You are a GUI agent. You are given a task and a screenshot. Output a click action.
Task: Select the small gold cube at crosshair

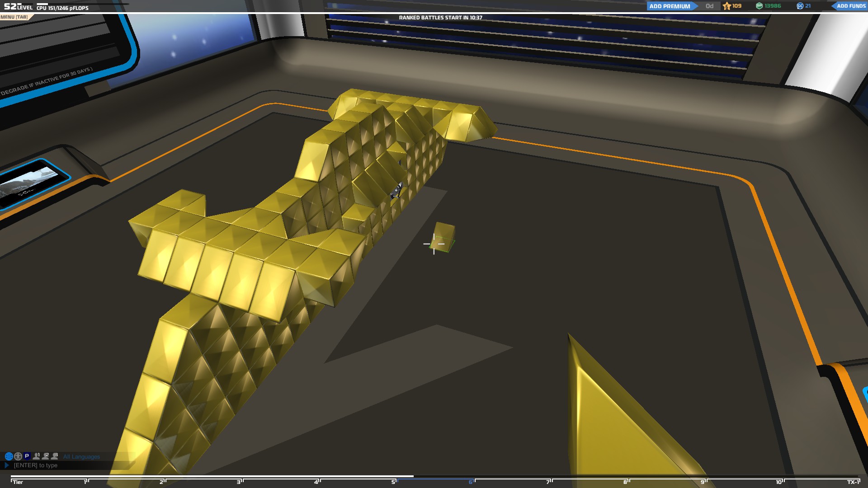(443, 236)
